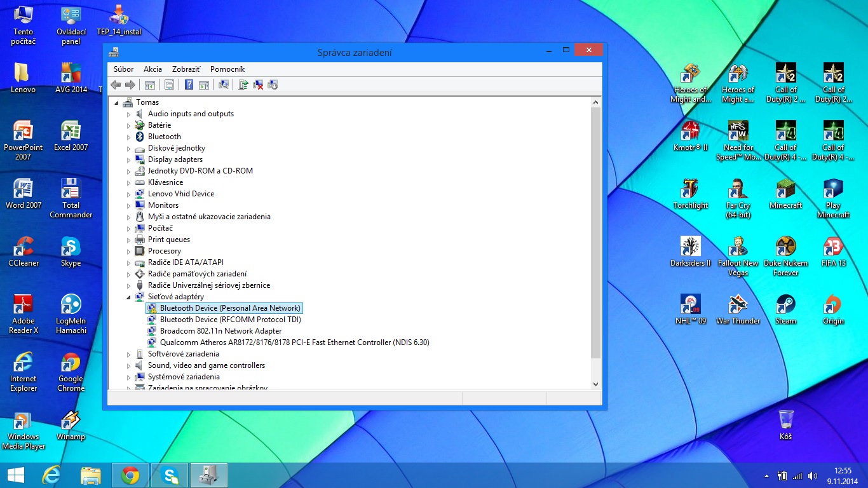
Task: Expand the Display adapters category
Action: tap(128, 160)
